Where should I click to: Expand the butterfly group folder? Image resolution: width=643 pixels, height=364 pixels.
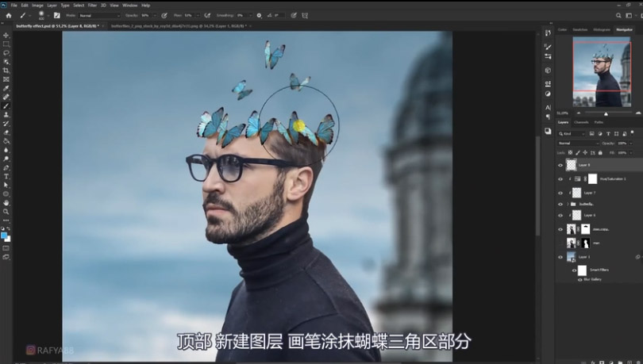click(568, 204)
